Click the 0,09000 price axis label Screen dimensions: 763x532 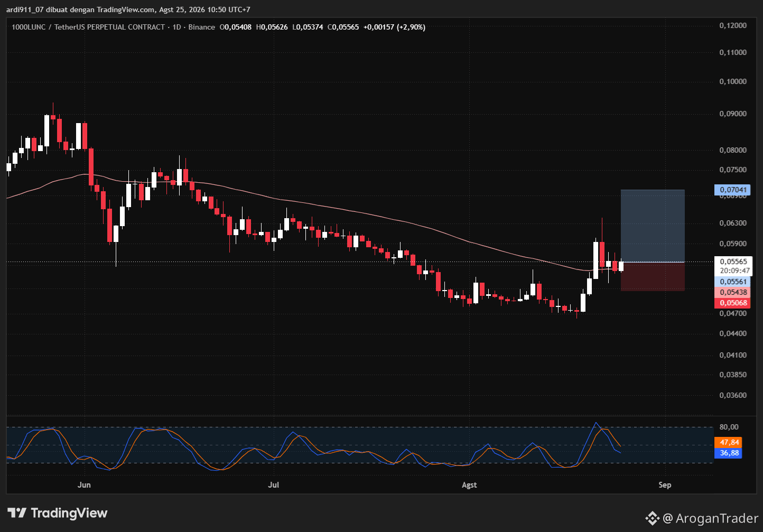[733, 114]
